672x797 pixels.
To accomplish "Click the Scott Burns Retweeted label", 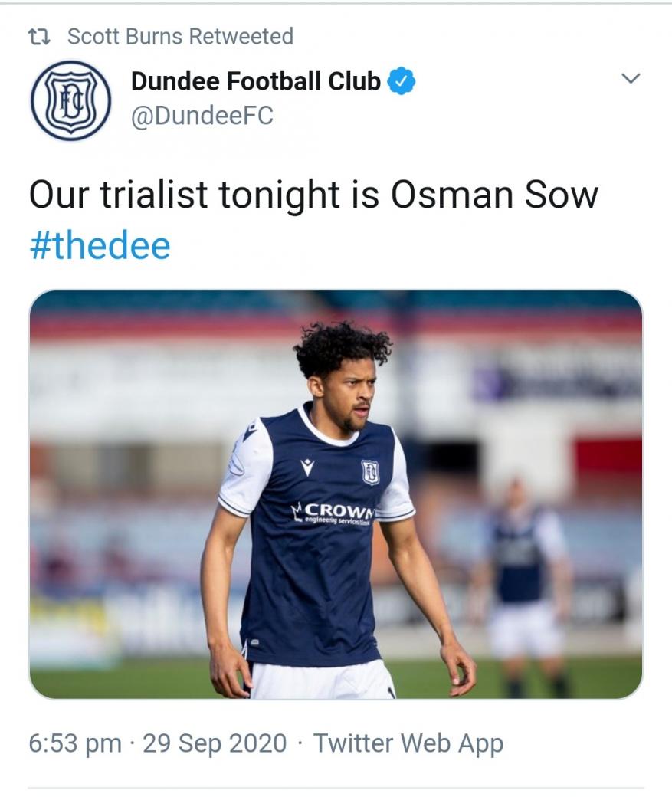I will pyautogui.click(x=181, y=37).
